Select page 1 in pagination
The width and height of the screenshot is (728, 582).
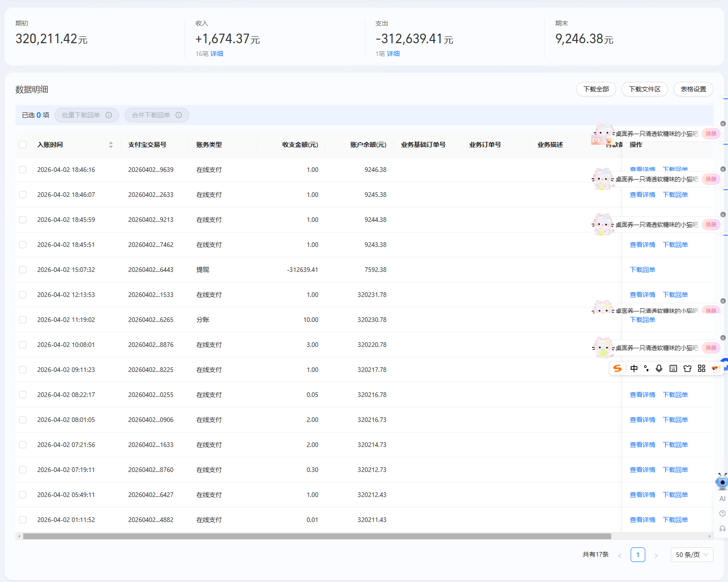638,555
